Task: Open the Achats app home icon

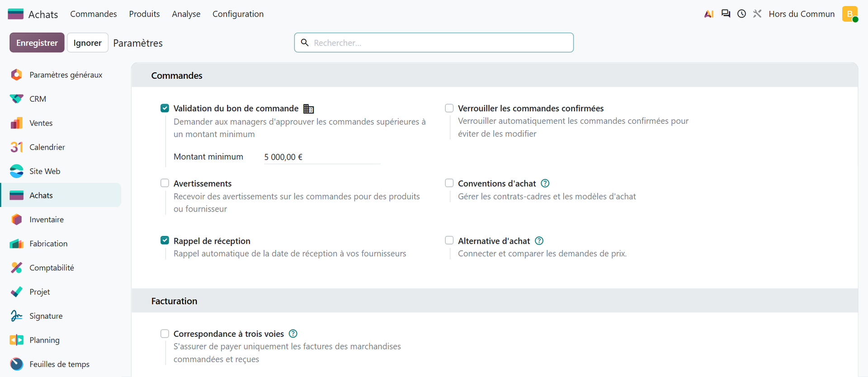Action: point(16,14)
